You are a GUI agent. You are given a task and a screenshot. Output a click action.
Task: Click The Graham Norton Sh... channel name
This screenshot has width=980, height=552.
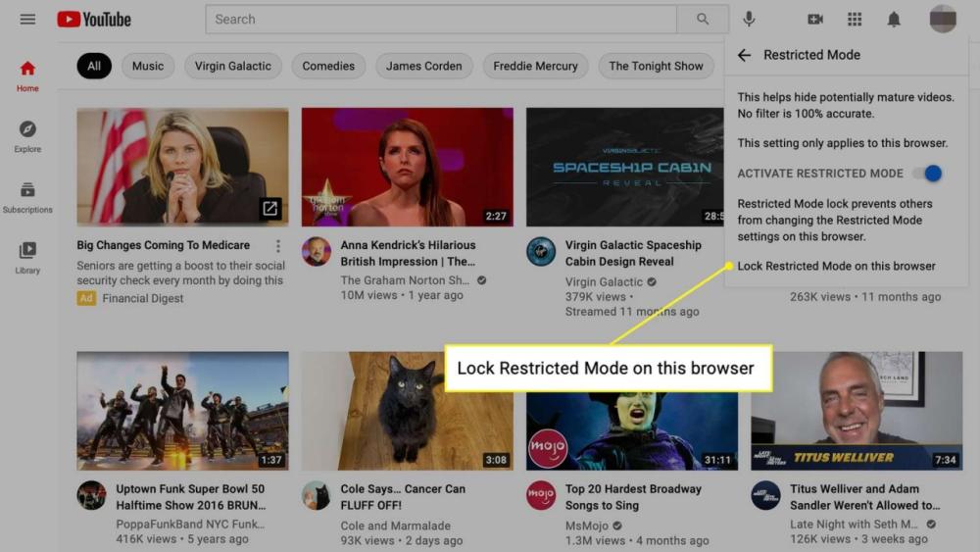coord(405,280)
